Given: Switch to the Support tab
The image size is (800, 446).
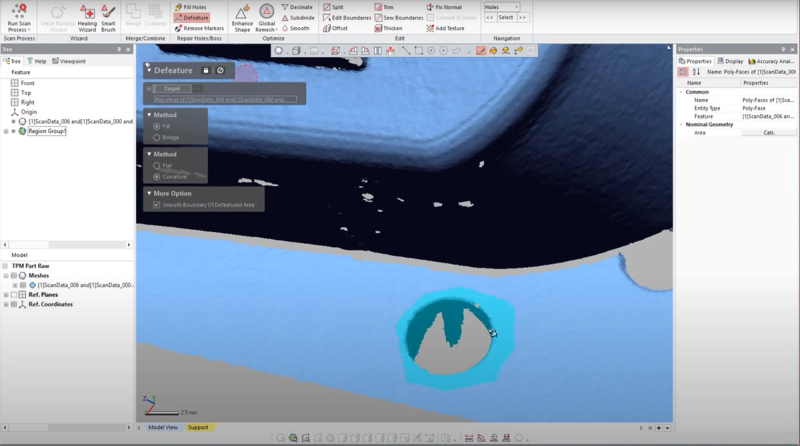Looking at the screenshot, I should [x=198, y=428].
